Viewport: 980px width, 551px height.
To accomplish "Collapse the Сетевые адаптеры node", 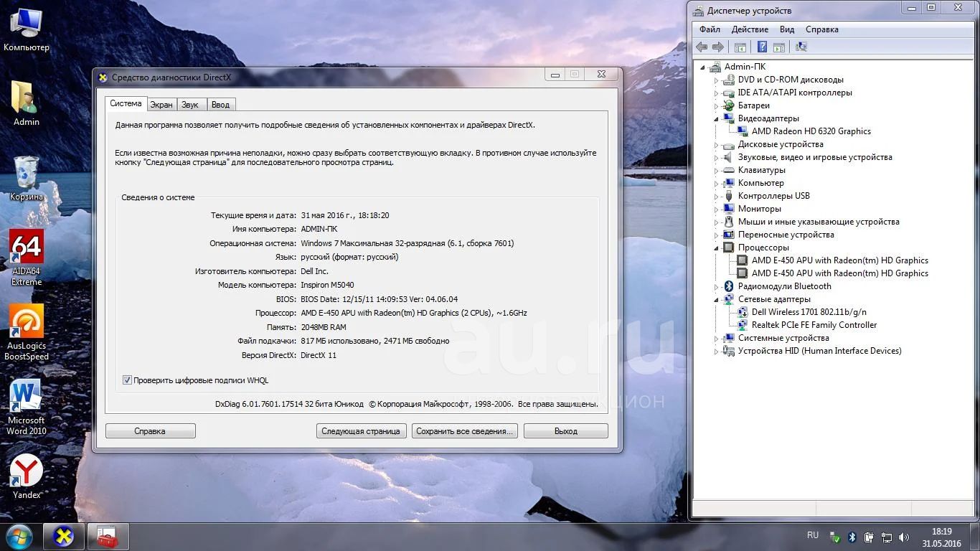I will click(716, 299).
